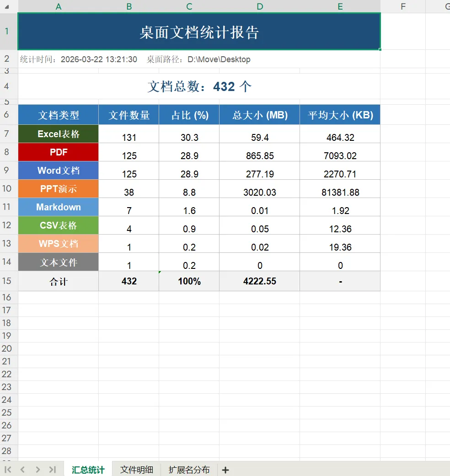Click the 19.36 average size cell

click(x=340, y=243)
